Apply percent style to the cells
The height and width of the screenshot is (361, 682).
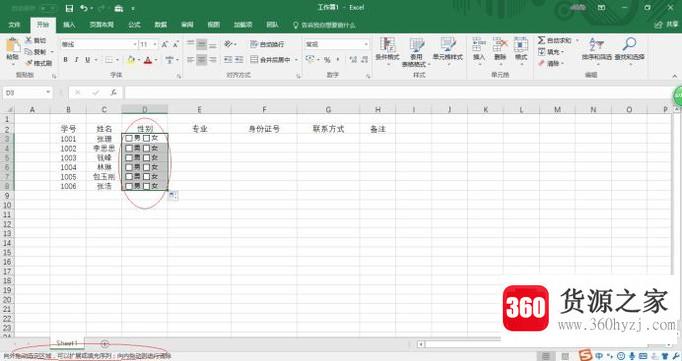click(327, 60)
